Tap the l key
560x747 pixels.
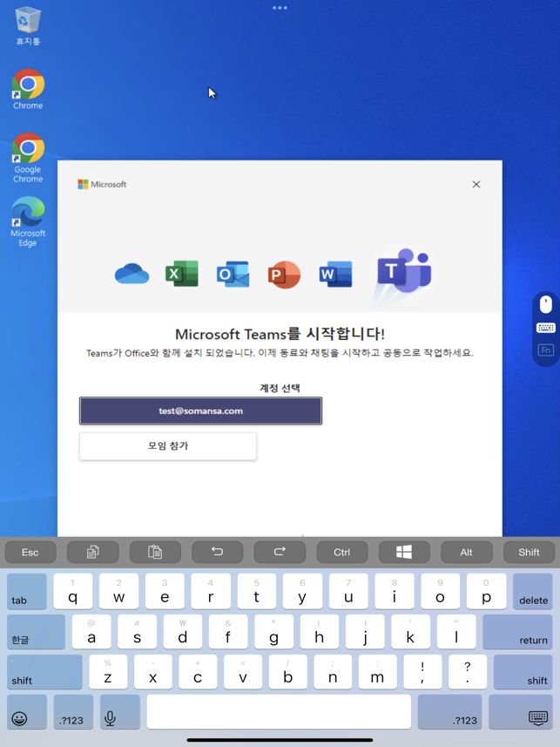click(x=456, y=632)
